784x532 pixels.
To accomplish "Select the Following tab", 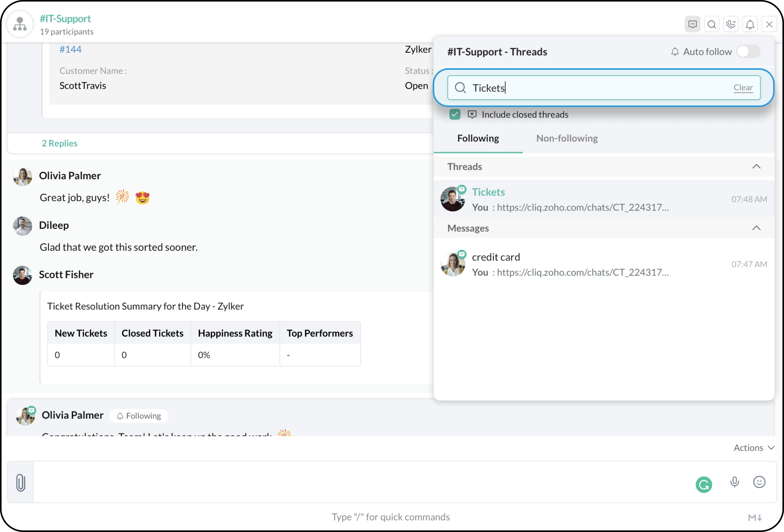I will [x=478, y=138].
